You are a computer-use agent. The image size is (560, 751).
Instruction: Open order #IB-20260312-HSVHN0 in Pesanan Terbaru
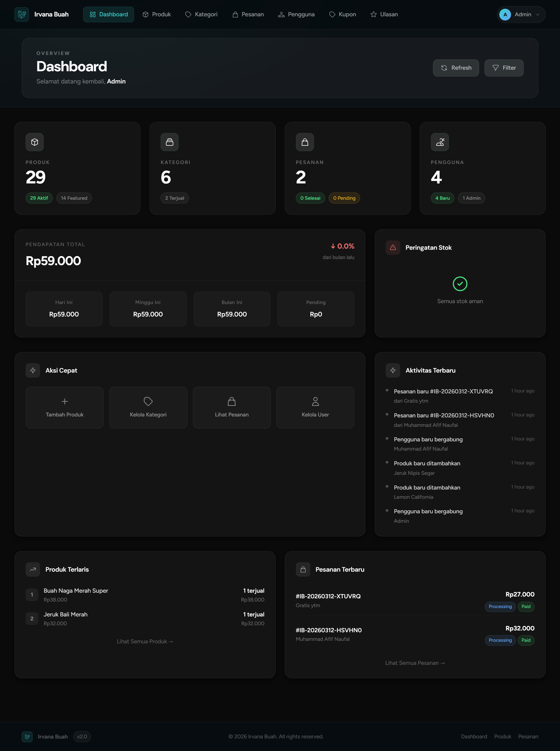tap(328, 630)
